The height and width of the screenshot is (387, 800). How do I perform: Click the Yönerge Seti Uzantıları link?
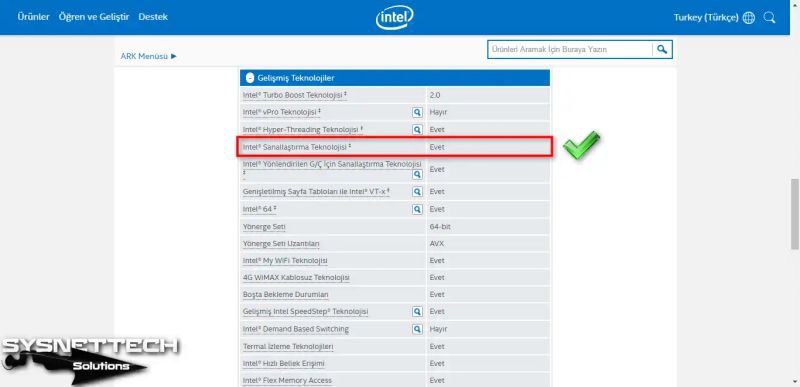(x=281, y=244)
